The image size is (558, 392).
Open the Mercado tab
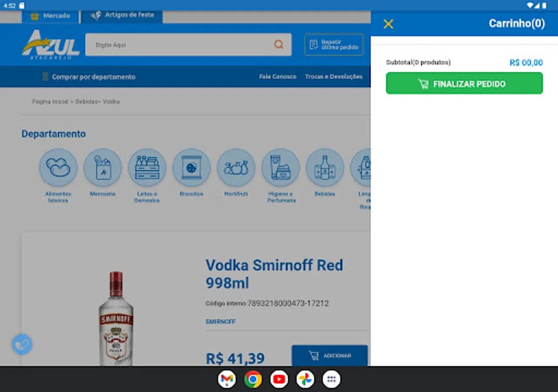(x=50, y=16)
